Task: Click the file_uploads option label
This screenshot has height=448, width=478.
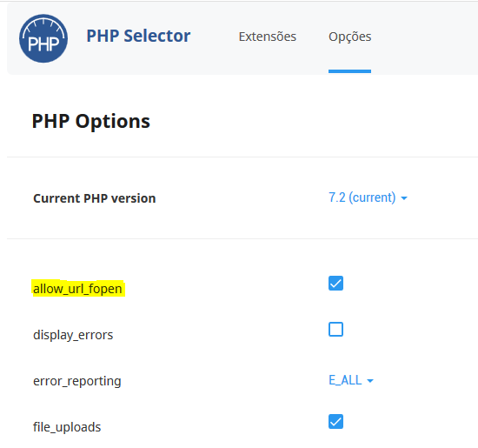Action: (x=67, y=427)
